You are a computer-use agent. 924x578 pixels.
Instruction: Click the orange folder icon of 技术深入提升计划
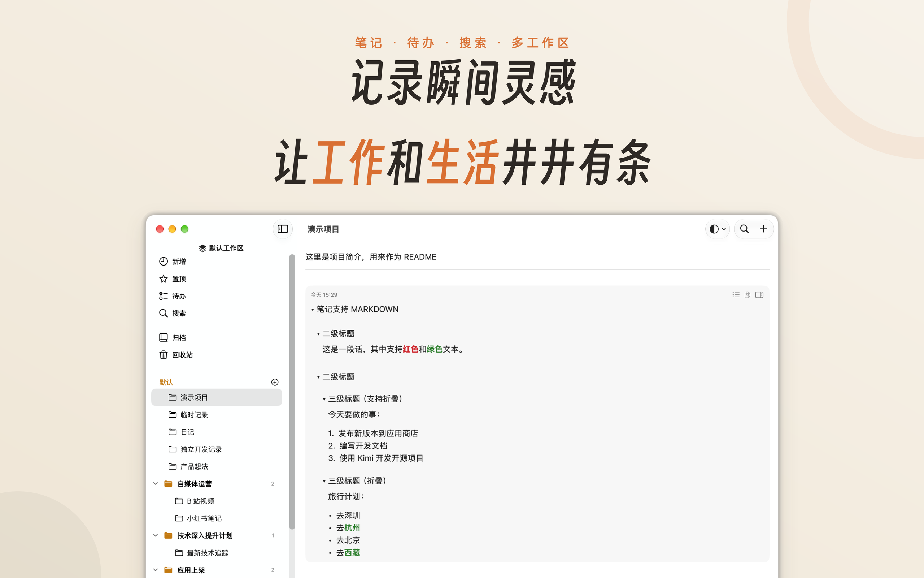tap(168, 536)
